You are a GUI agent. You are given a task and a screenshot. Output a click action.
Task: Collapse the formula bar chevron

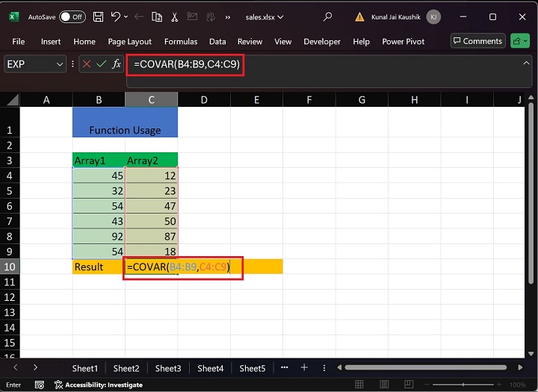[526, 63]
